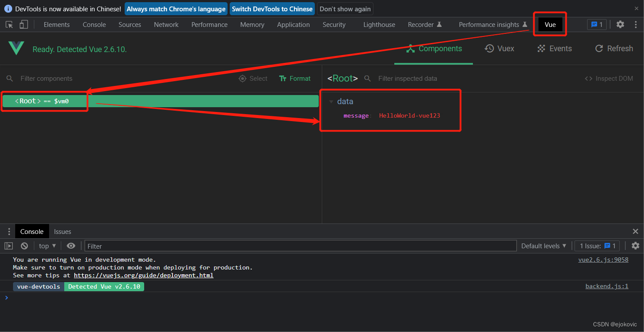Open the Security tab

(x=334, y=25)
